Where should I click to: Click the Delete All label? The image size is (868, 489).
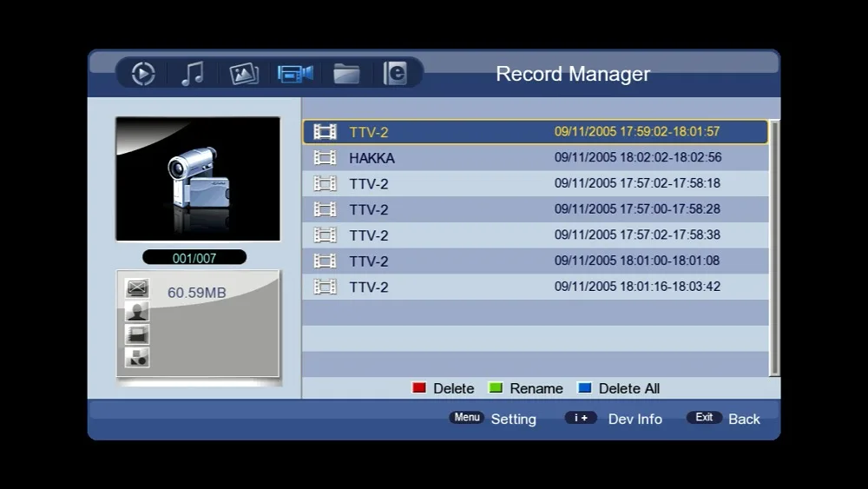(x=629, y=389)
